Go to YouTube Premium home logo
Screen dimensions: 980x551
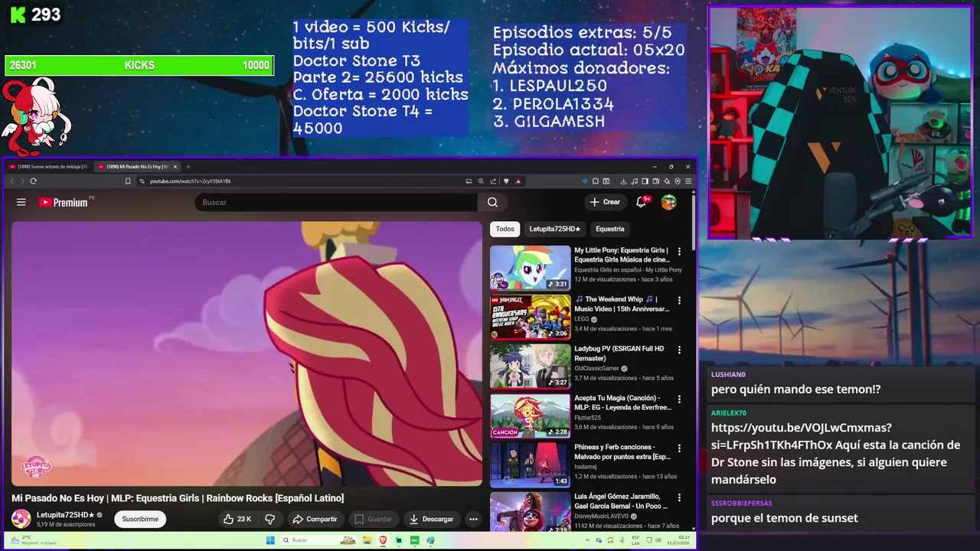point(64,202)
